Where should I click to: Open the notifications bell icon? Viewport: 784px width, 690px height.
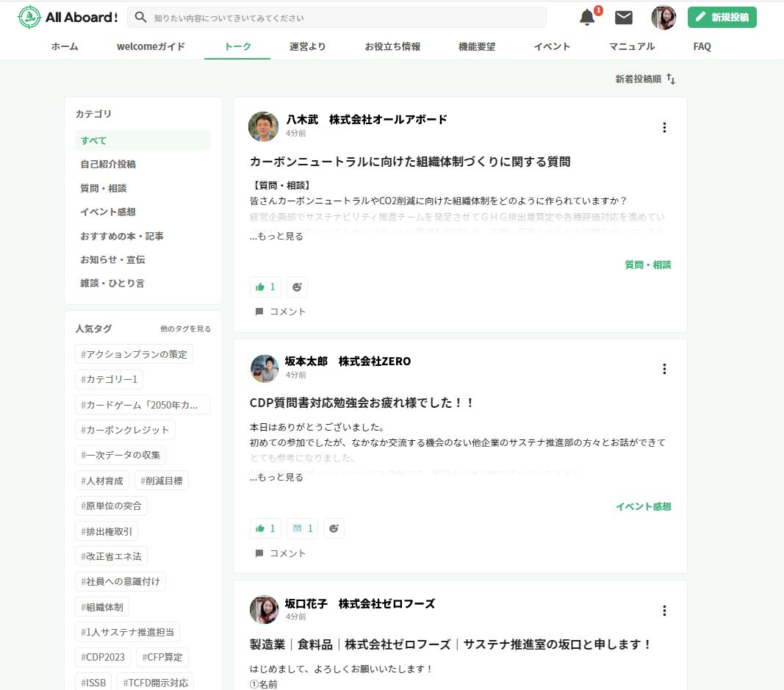[x=586, y=18]
